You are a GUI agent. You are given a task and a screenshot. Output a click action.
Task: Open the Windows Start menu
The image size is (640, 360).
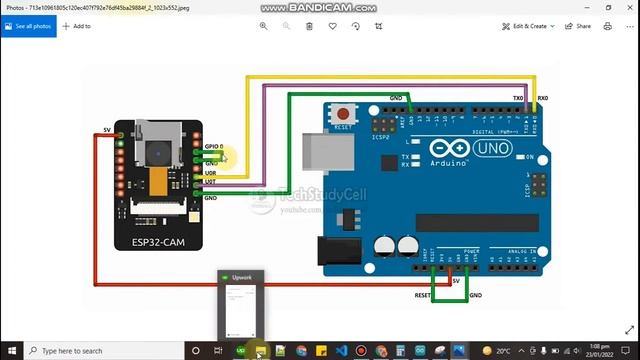click(x=12, y=351)
